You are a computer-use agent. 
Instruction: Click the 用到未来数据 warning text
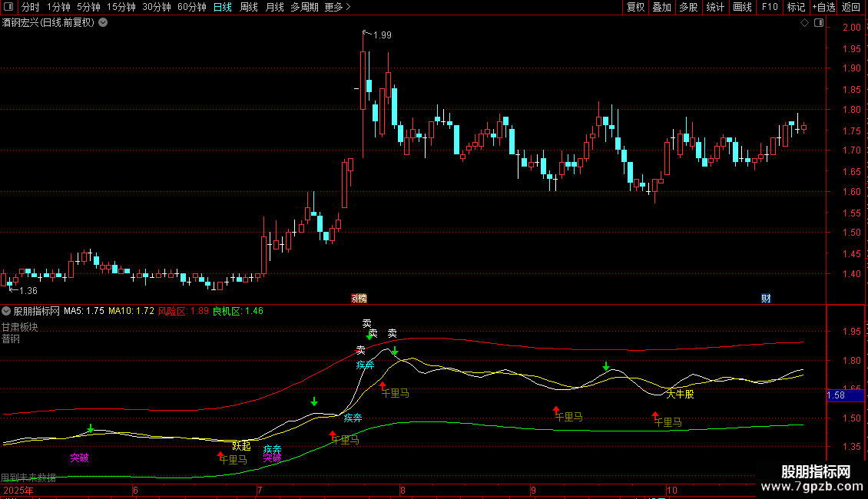(x=28, y=478)
